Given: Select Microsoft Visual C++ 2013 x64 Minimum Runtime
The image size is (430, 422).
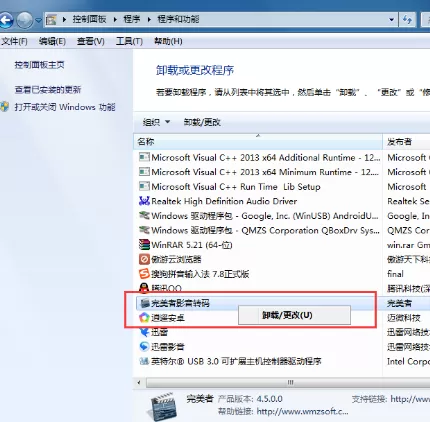Looking at the screenshot, I should [265, 172].
